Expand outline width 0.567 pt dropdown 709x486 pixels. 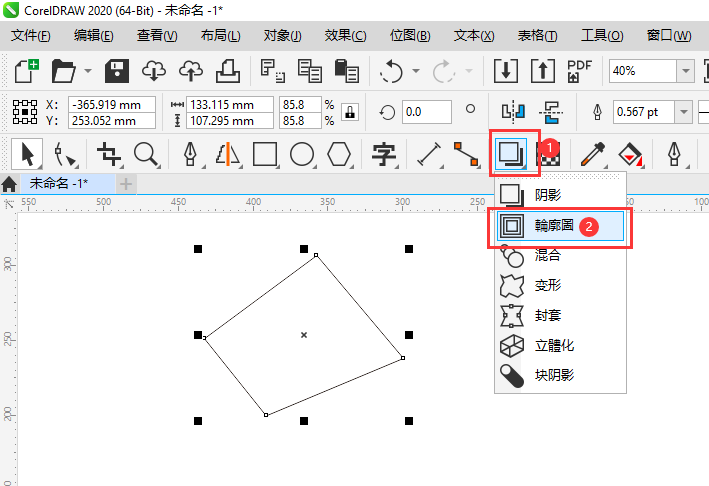[684, 112]
